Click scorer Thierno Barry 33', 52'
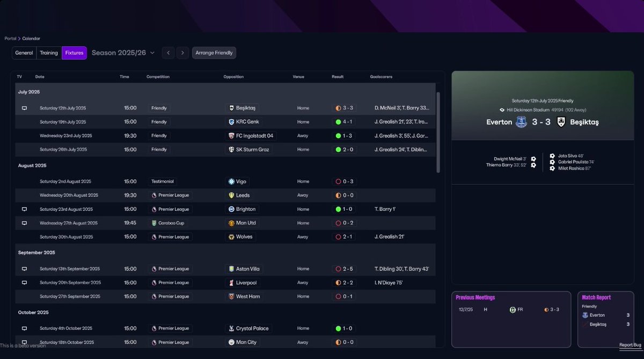The height and width of the screenshot is (359, 644). pyautogui.click(x=506, y=165)
